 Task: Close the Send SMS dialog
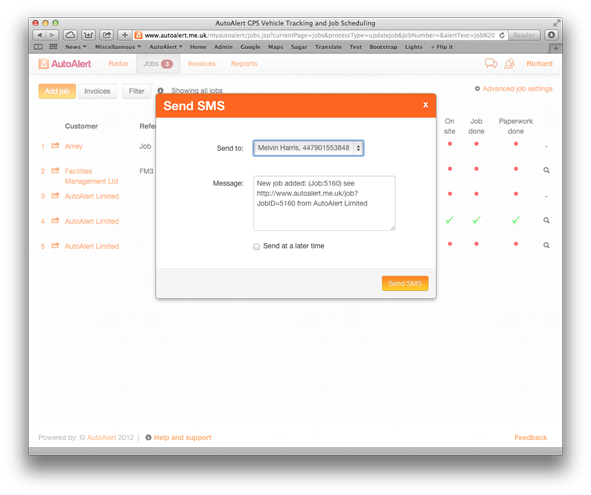[x=425, y=105]
